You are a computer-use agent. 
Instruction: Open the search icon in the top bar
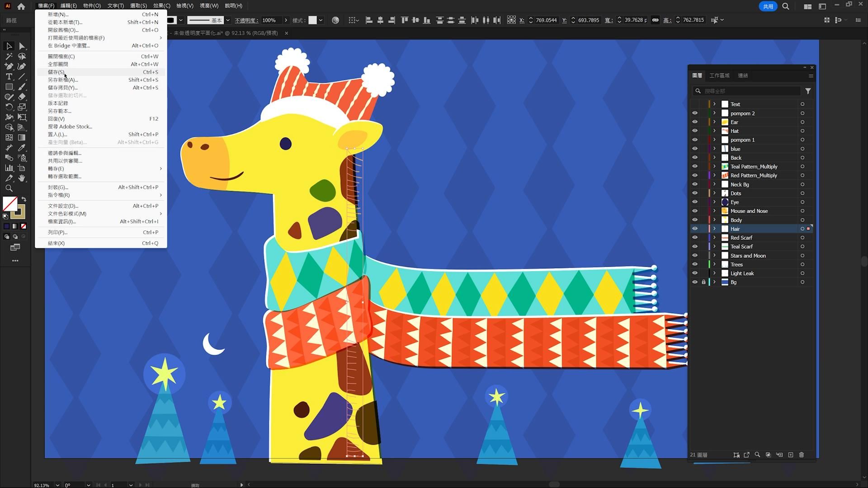(x=786, y=6)
